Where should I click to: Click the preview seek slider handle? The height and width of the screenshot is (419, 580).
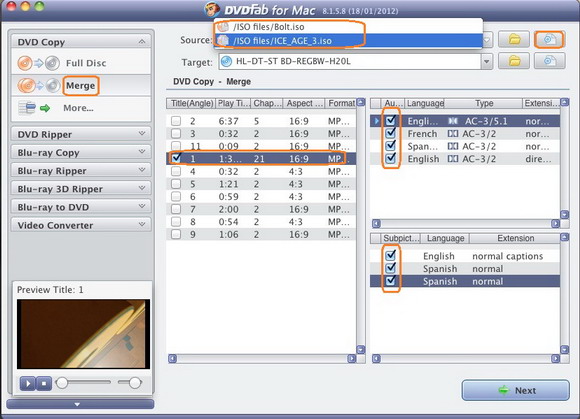click(x=62, y=383)
